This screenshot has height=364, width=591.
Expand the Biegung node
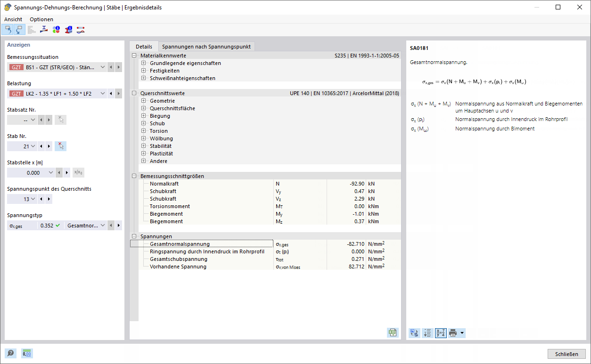[143, 116]
